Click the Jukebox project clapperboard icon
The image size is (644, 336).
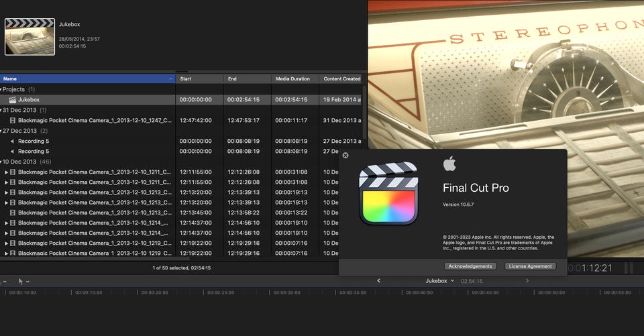tap(12, 99)
